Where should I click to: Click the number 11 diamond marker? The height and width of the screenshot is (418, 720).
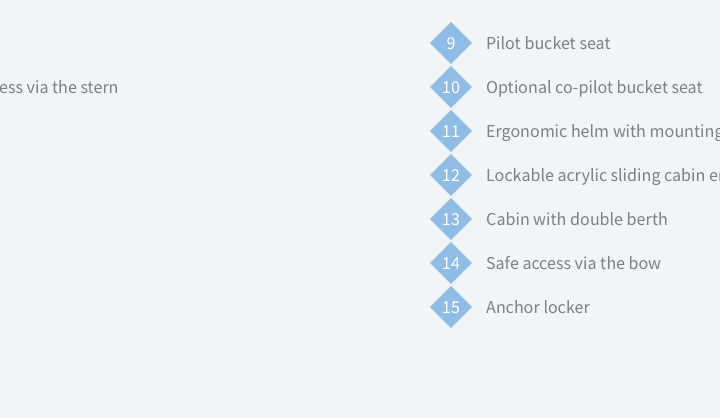click(x=451, y=131)
